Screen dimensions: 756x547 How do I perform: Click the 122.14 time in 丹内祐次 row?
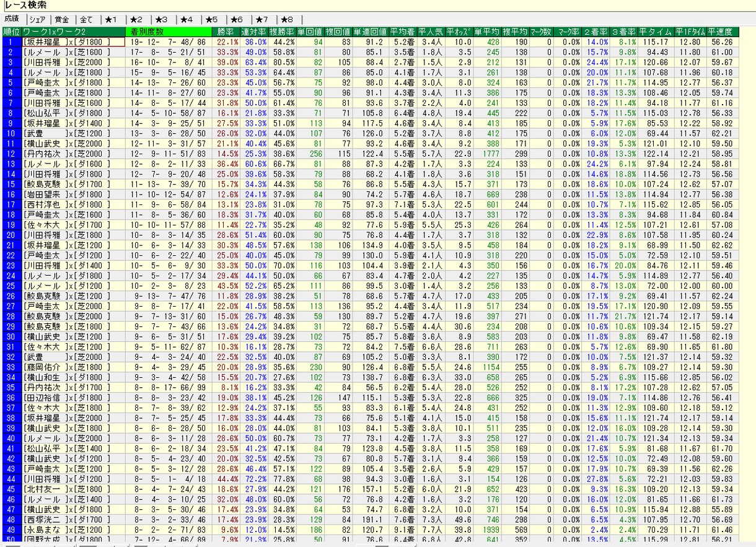[x=656, y=154]
